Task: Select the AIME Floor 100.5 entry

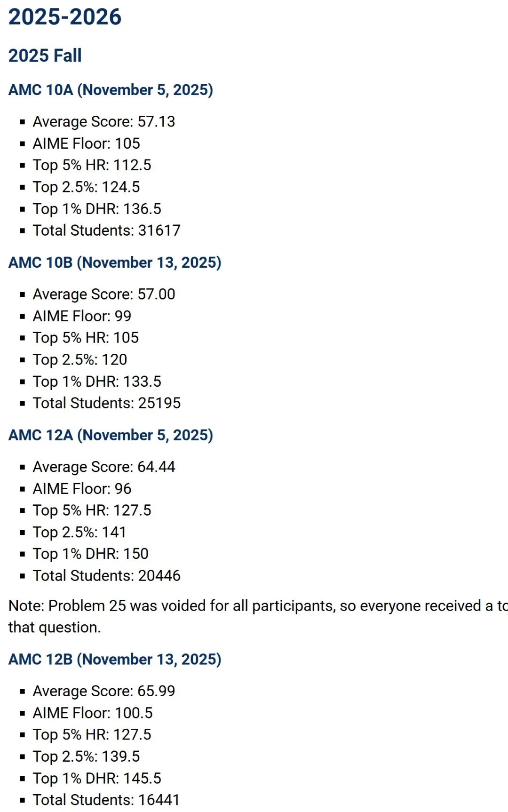Action: point(93,713)
